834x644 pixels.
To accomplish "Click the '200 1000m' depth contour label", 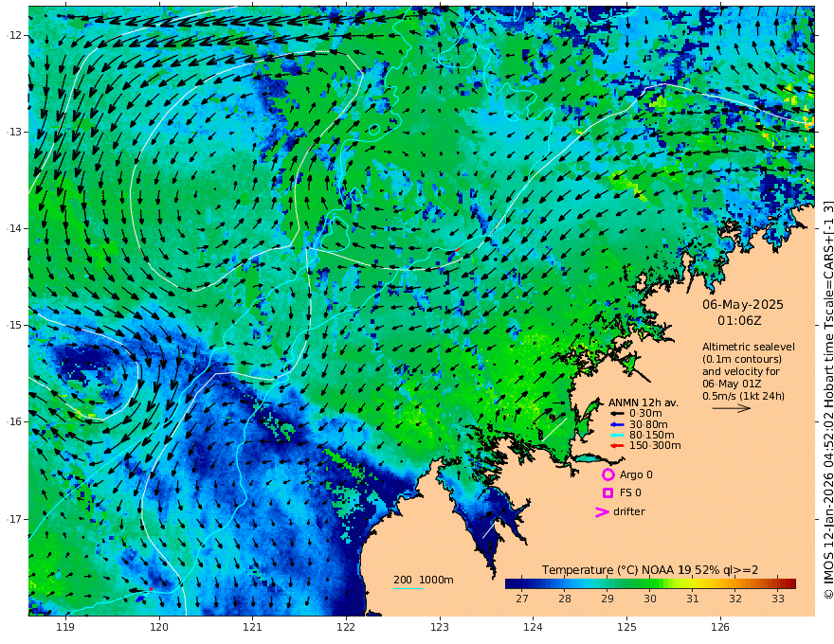I will click(x=424, y=580).
